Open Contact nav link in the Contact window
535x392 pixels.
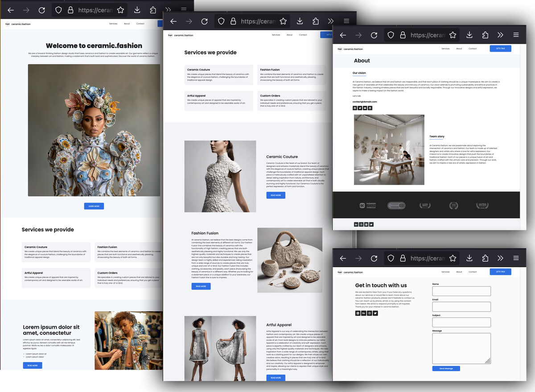coord(473,272)
